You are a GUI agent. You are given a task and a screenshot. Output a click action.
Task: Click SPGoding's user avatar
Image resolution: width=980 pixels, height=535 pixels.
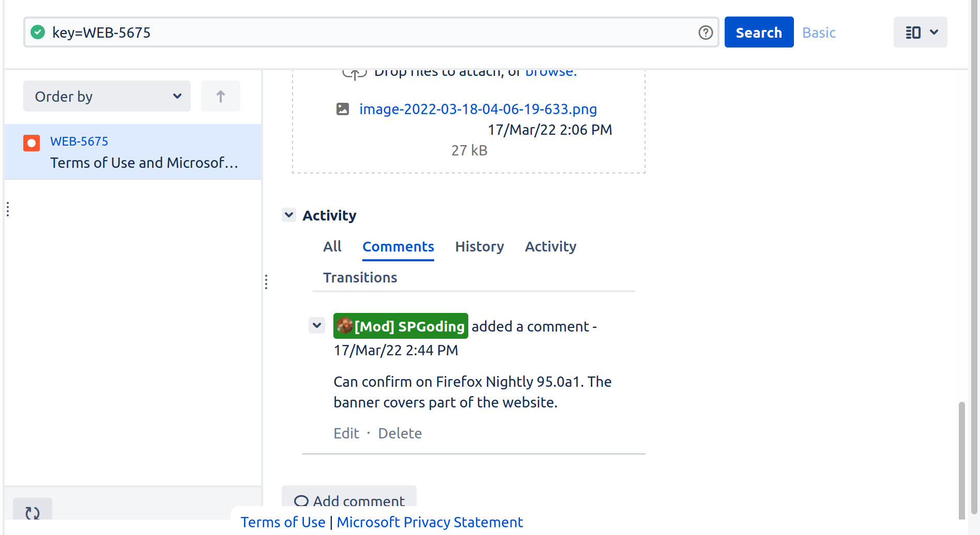(x=344, y=326)
